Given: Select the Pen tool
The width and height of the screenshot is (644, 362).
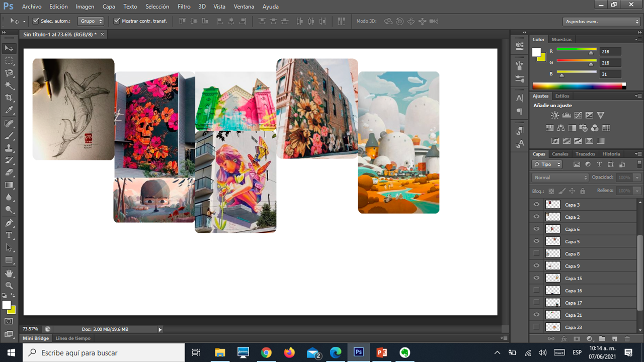Looking at the screenshot, I should [x=9, y=223].
